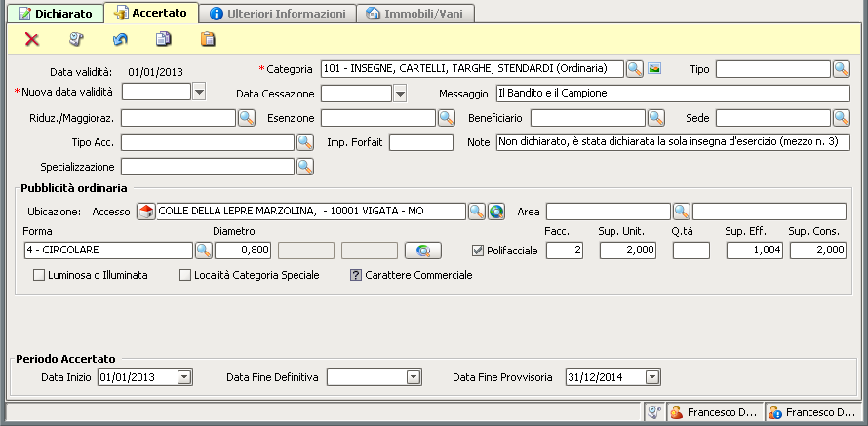
Task: Click the paste clipboard toolbar icon
Action: click(208, 40)
